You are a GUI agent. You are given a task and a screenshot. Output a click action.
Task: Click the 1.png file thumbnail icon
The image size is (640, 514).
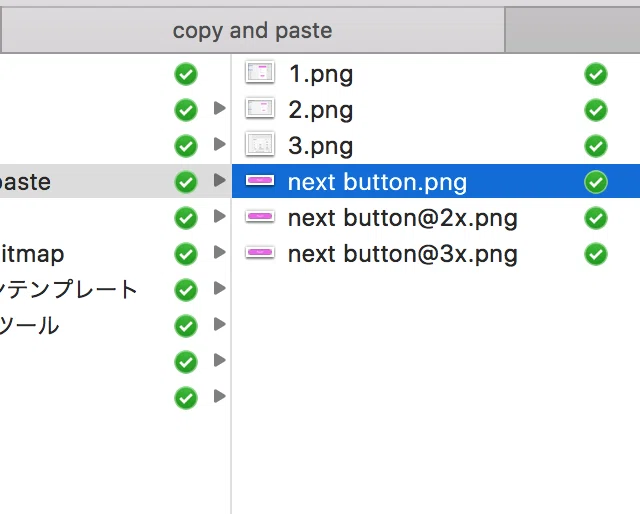click(x=260, y=72)
